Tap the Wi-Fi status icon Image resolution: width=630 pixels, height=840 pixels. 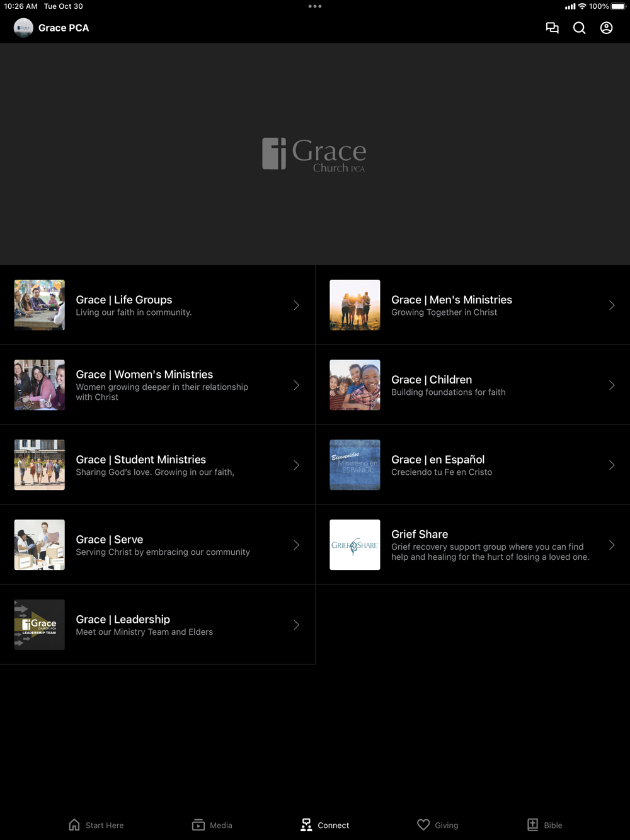pyautogui.click(x=582, y=6)
